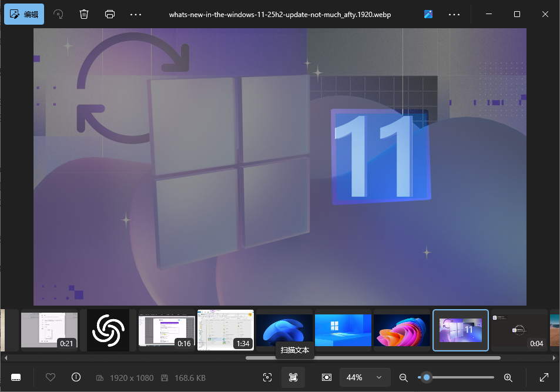Delete the current image with trash icon
560x392 pixels.
coord(84,14)
